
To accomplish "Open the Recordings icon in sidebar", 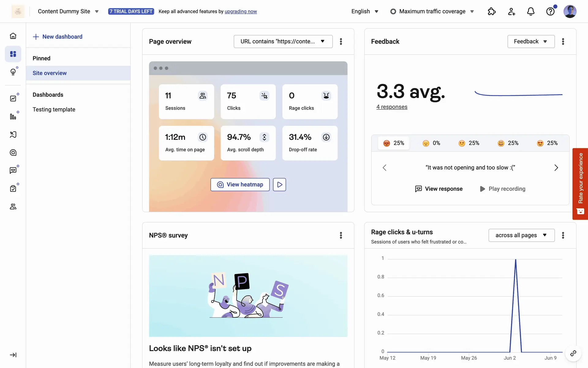I will tap(13, 134).
